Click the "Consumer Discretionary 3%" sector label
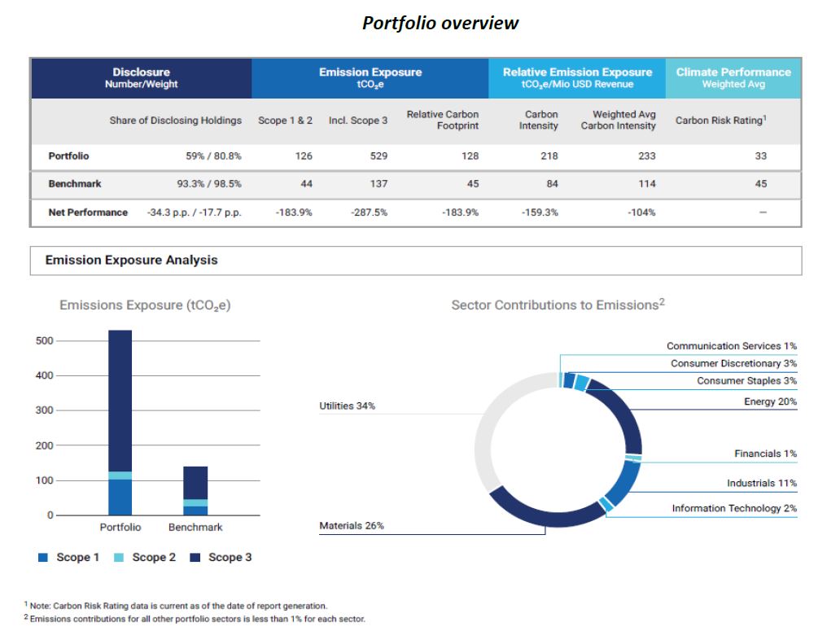840x640 pixels. pos(733,363)
